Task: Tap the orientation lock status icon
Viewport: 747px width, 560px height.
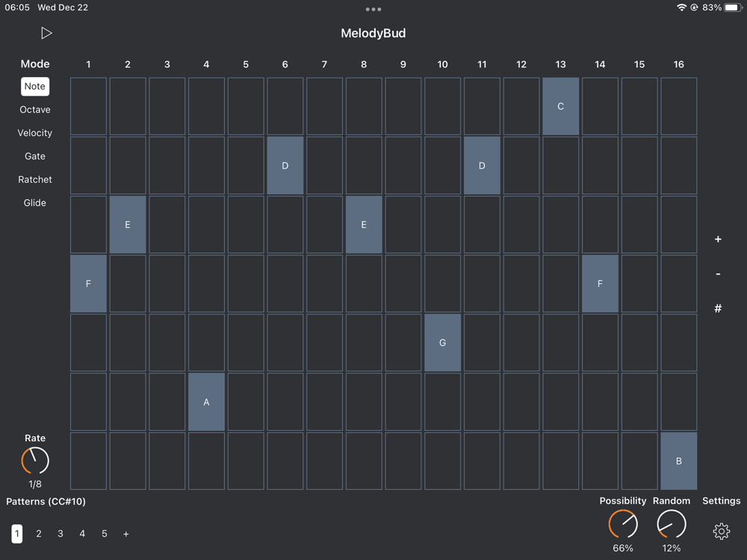Action: (x=694, y=7)
